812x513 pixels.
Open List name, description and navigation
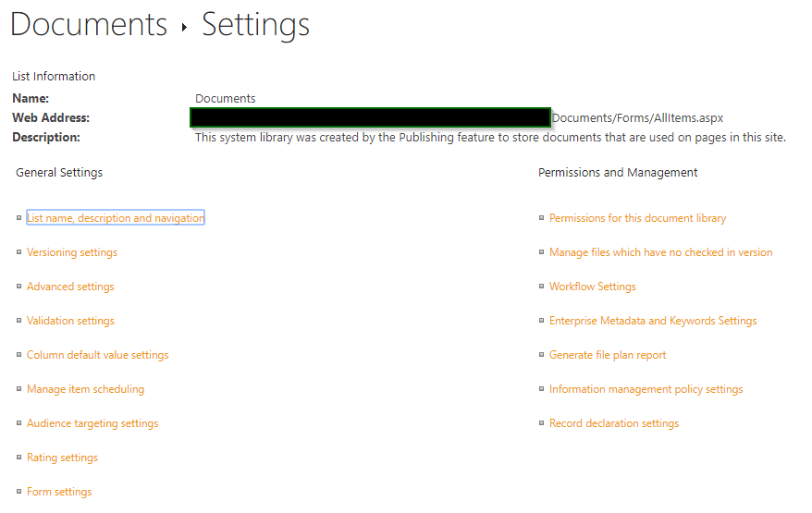coord(116,218)
